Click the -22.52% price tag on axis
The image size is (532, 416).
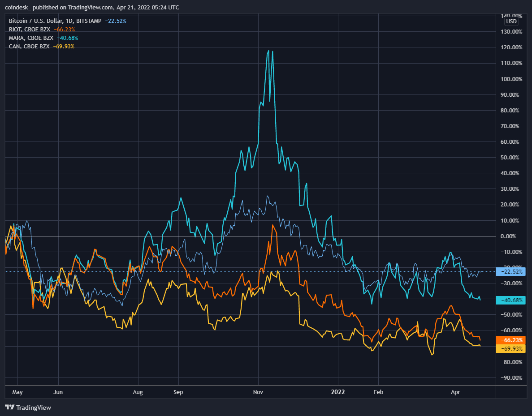[x=511, y=271]
